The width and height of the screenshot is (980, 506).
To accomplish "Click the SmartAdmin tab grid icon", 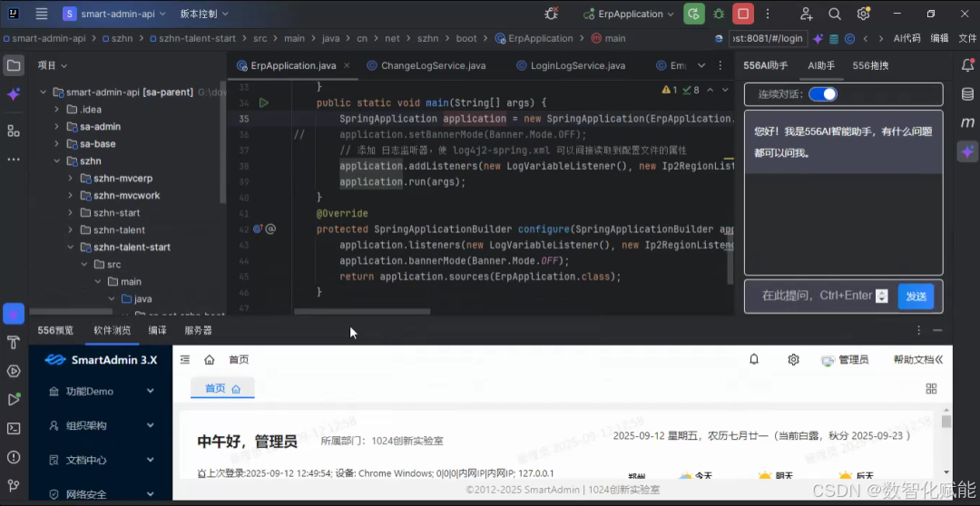I will 931,388.
